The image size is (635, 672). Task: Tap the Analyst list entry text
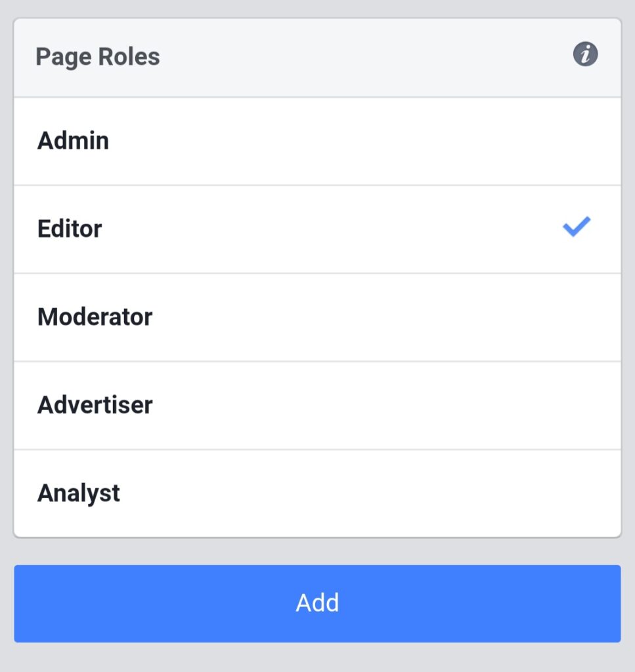click(78, 493)
